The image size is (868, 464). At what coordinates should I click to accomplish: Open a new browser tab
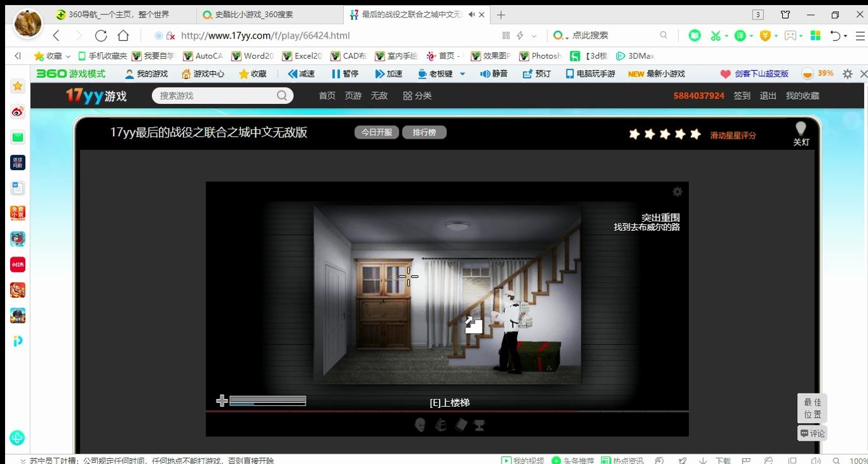(501, 14)
